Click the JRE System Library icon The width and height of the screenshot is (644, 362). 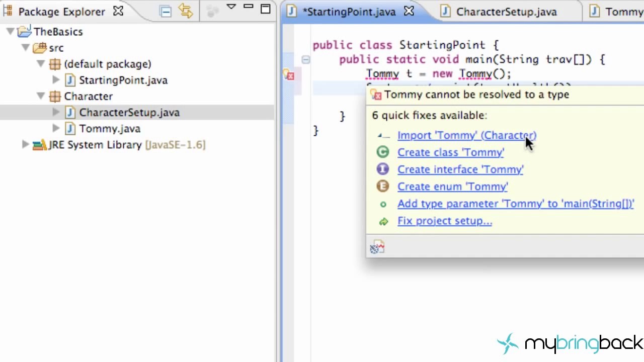[x=39, y=145]
